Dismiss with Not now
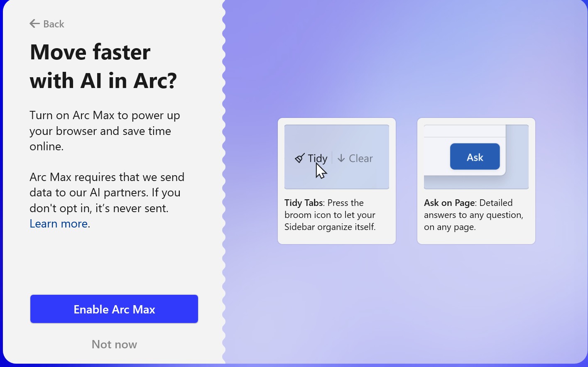The image size is (588, 367). coord(114,344)
